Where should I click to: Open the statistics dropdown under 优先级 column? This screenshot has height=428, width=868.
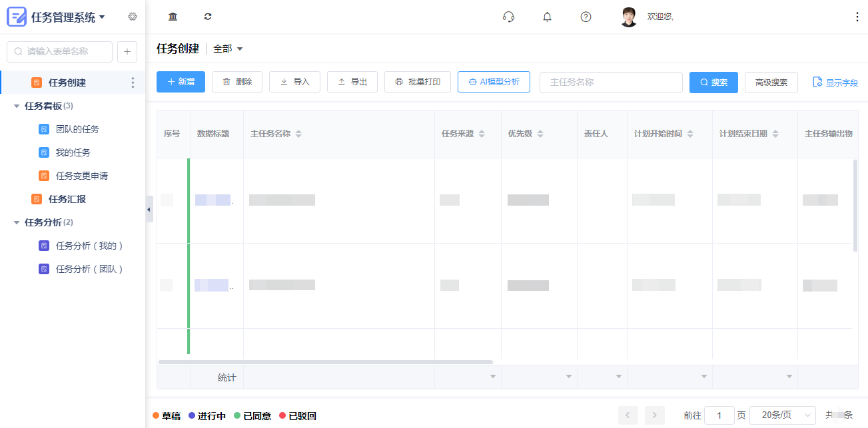click(x=569, y=377)
